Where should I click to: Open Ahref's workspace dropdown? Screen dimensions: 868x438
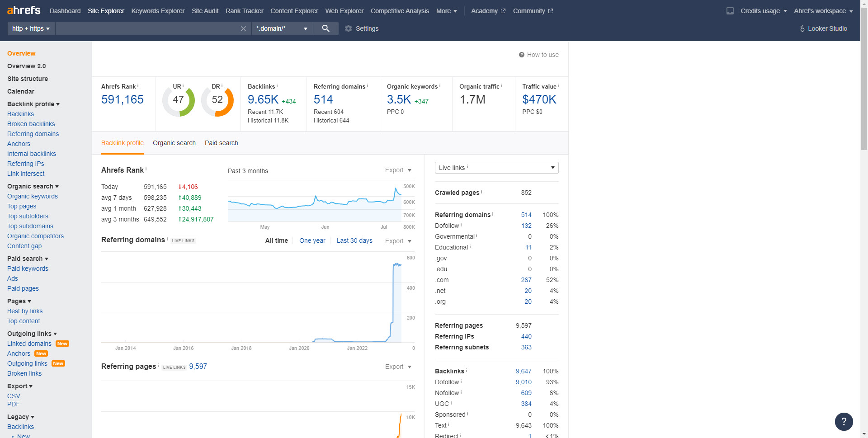point(823,11)
